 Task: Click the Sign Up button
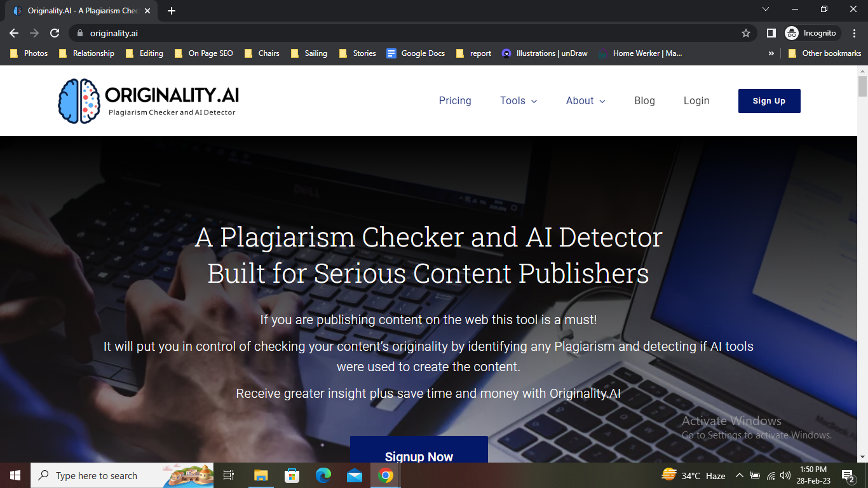coord(769,101)
